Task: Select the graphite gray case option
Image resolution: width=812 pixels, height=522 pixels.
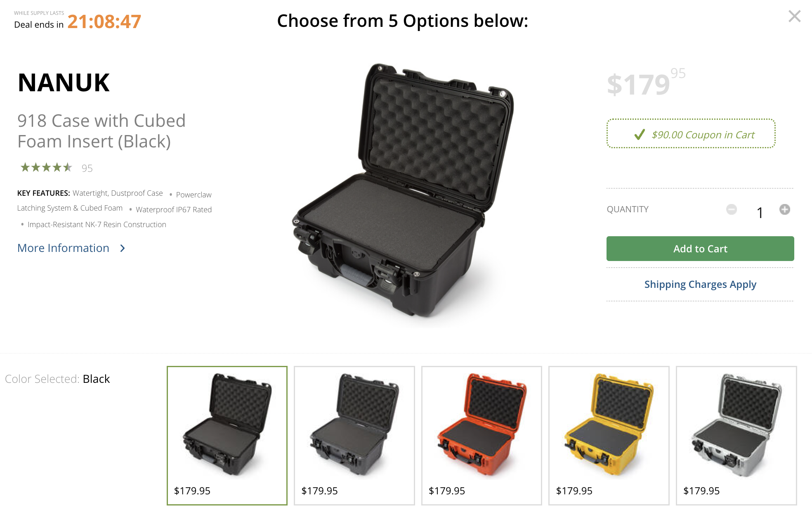Action: click(x=354, y=435)
